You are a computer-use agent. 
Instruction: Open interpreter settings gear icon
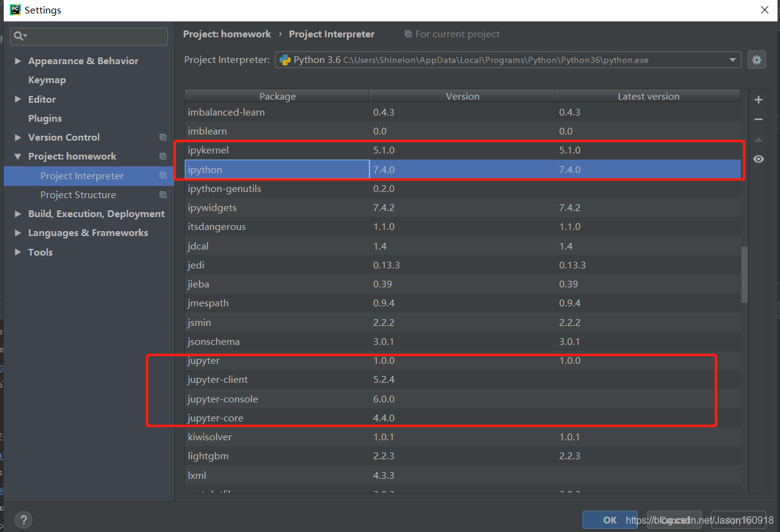tap(757, 60)
